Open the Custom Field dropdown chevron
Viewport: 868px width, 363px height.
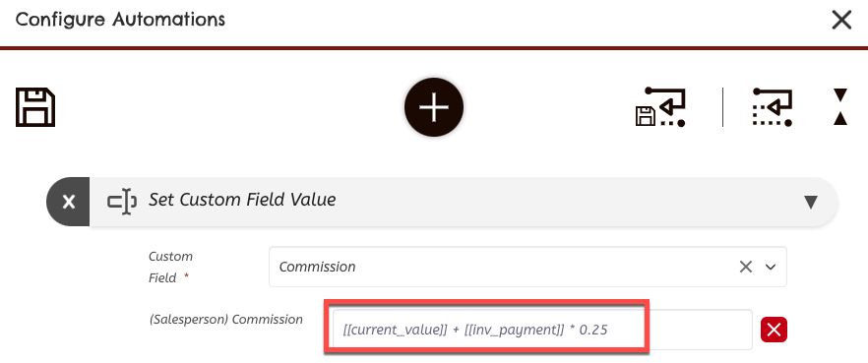click(771, 268)
